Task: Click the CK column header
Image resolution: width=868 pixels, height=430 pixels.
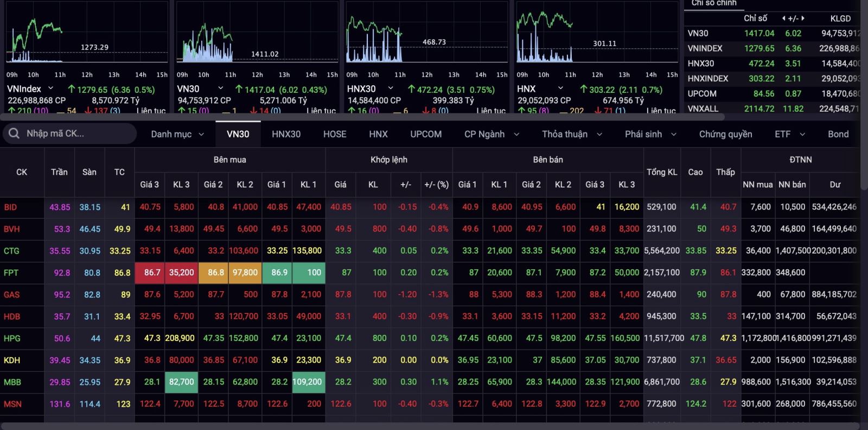Action: click(22, 172)
